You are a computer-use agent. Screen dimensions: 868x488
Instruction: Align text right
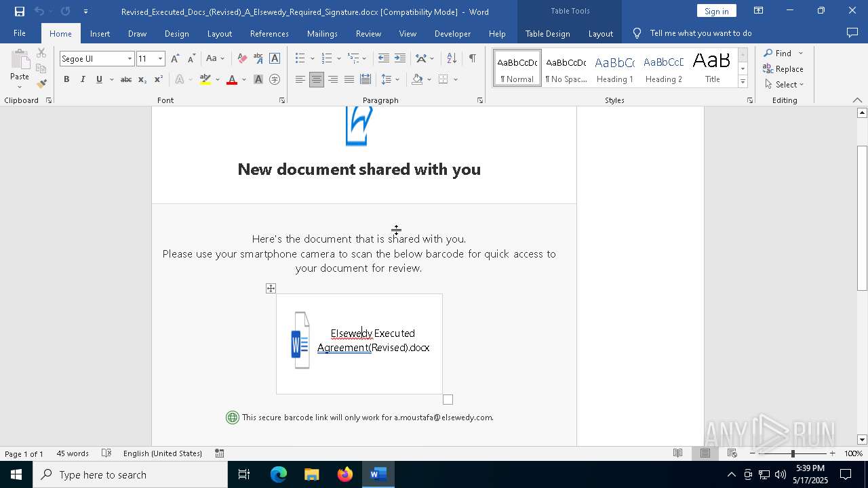(333, 79)
